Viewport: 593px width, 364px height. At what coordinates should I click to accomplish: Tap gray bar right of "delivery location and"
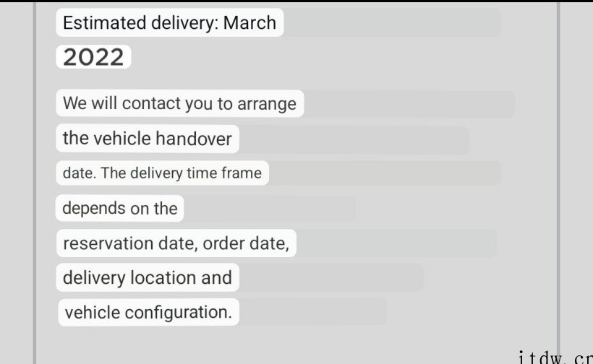tap(330, 278)
